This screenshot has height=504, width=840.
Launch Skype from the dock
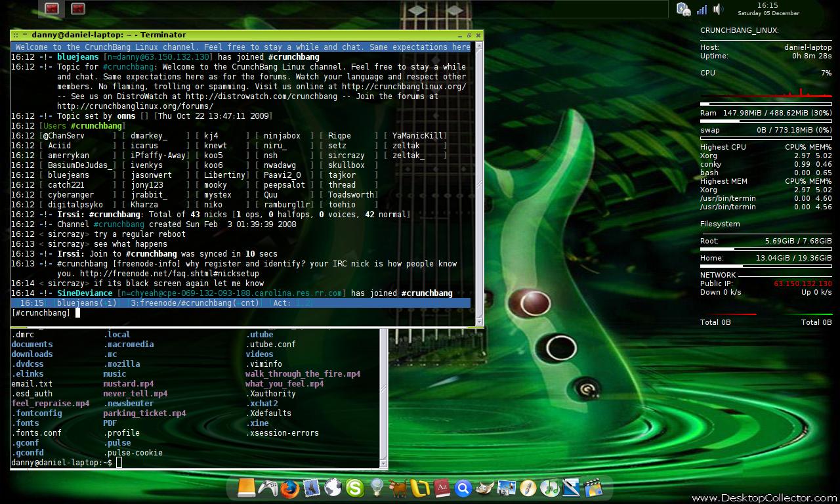tap(354, 488)
